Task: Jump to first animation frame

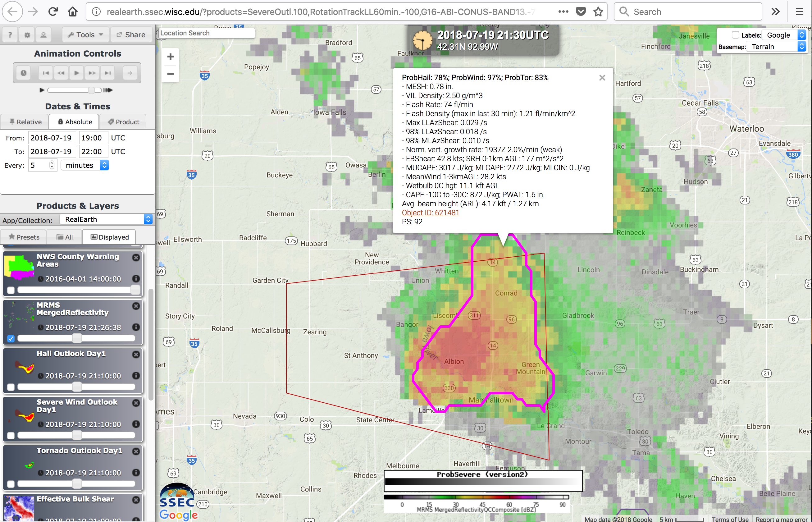Action: click(46, 73)
